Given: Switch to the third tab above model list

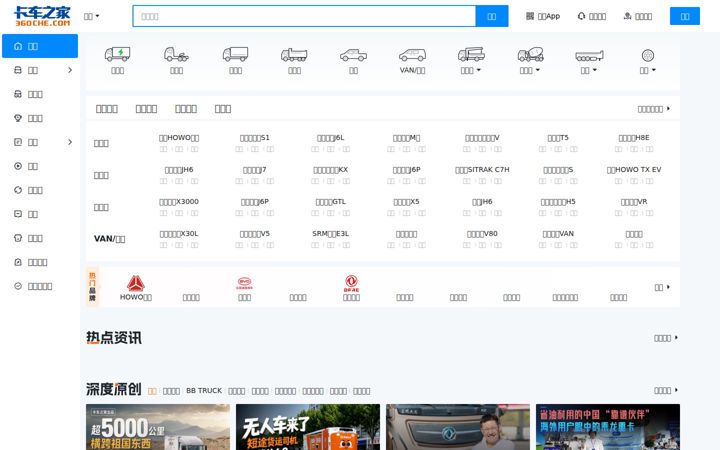Looking at the screenshot, I should [186, 109].
